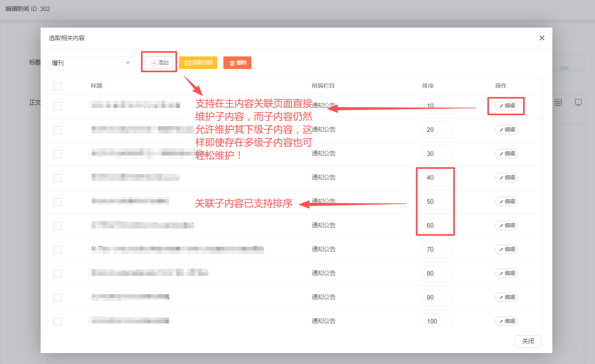The width and height of the screenshot is (595, 364).
Task: Click the 添加 button with plus icon
Action: pyautogui.click(x=159, y=63)
